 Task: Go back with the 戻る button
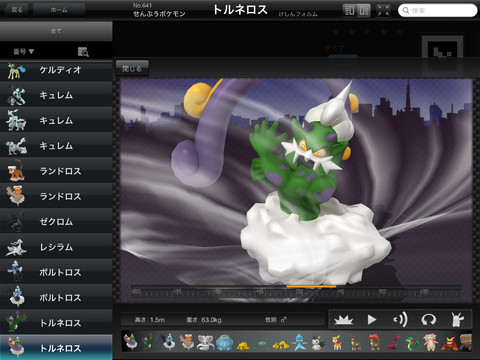[x=17, y=10]
